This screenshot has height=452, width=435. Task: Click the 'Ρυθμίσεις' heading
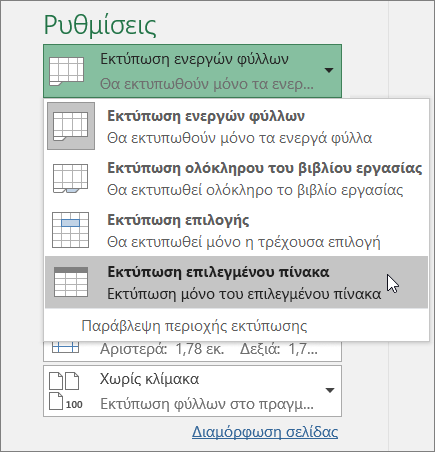tap(100, 25)
